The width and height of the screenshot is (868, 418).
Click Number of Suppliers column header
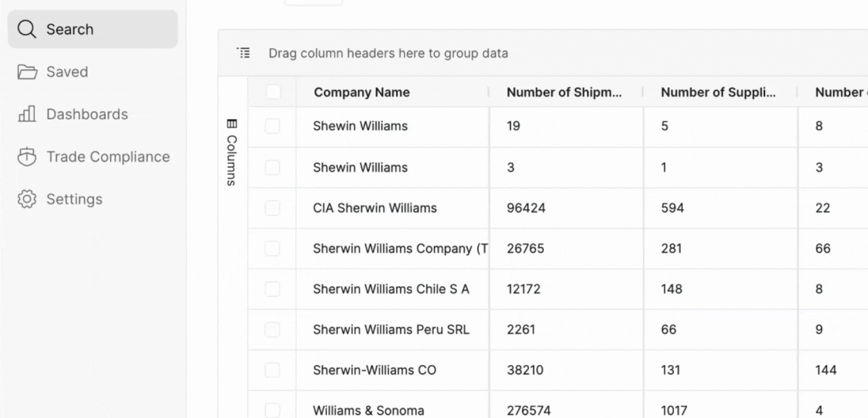[717, 92]
